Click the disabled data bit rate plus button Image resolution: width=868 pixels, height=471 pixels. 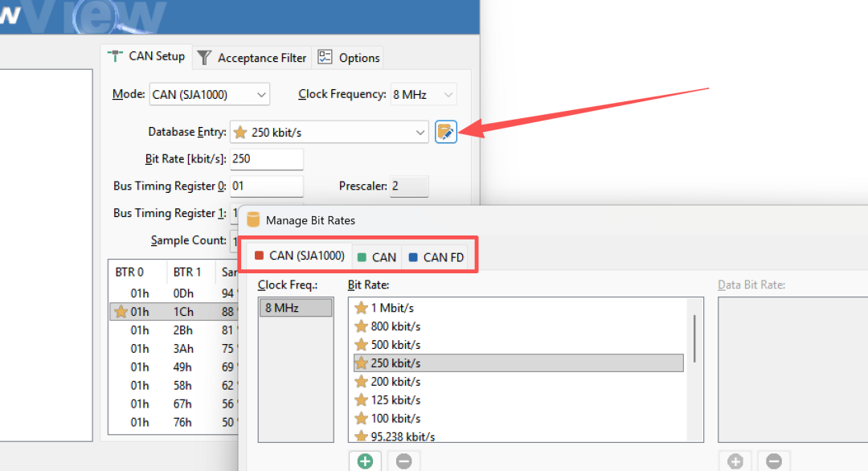point(735,461)
